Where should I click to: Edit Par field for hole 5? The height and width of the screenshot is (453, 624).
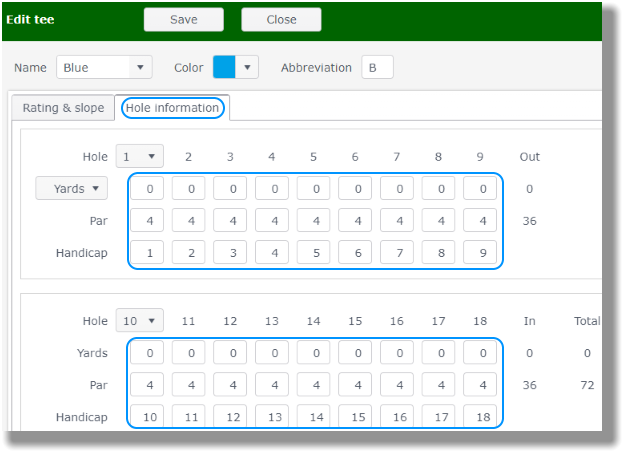click(x=314, y=220)
